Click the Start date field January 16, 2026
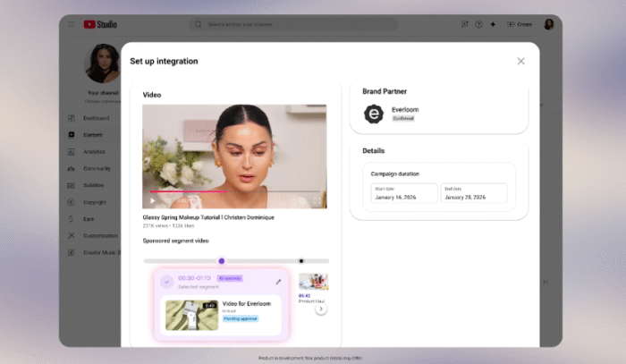 404,193
